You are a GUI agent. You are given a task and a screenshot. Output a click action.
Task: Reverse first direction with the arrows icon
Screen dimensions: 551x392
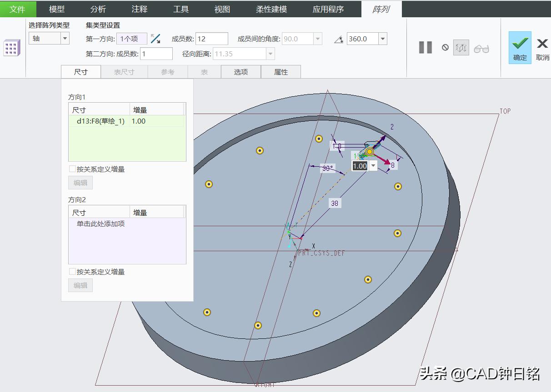(x=155, y=39)
